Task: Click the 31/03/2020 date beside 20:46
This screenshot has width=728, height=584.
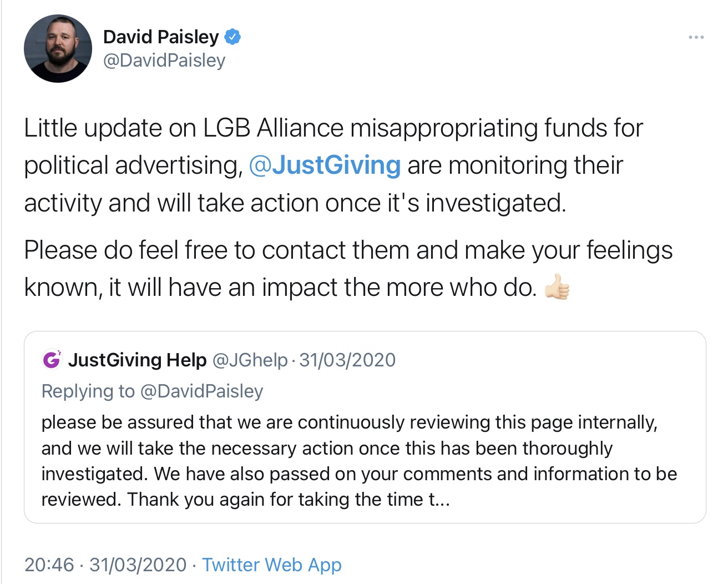Action: click(x=138, y=565)
